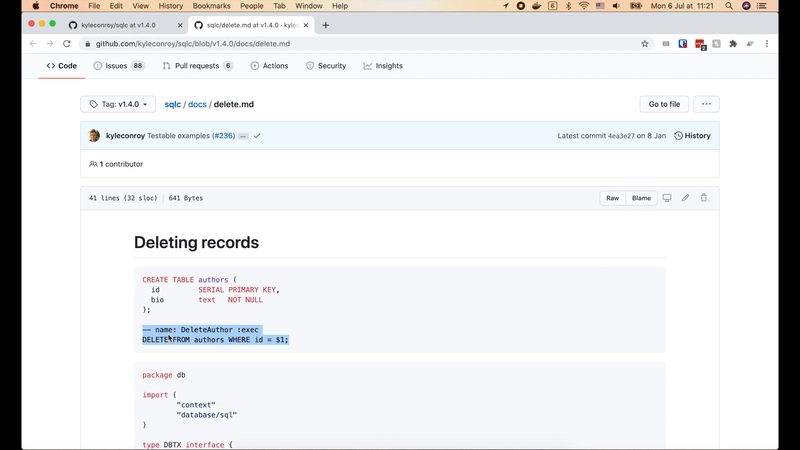Image resolution: width=800 pixels, height=450 pixels.
Task: Click the pencil edit file icon
Action: [685, 198]
